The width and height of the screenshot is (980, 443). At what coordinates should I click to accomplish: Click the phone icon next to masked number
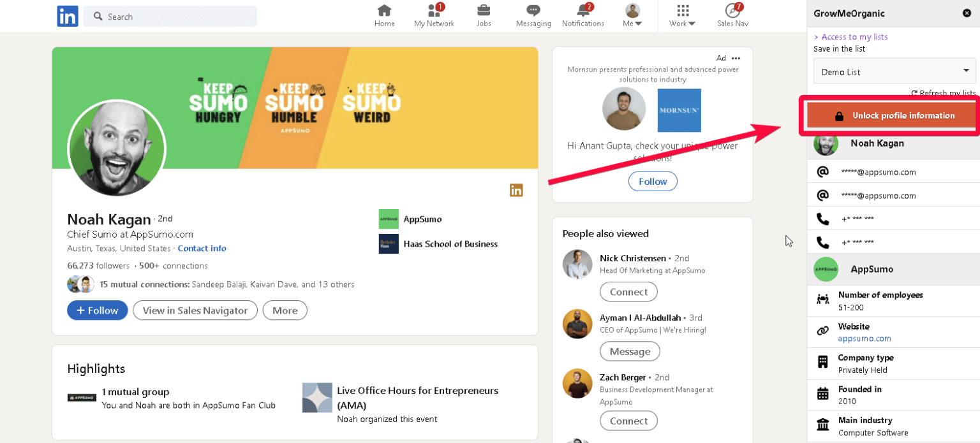[x=824, y=218]
